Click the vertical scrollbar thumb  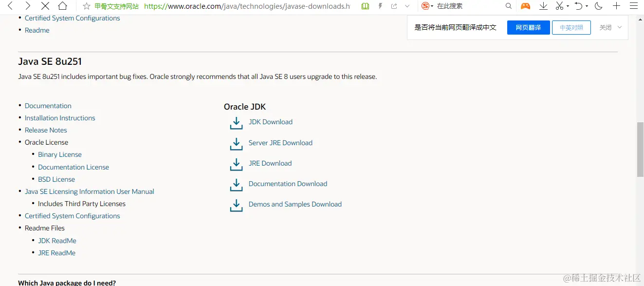(640, 149)
